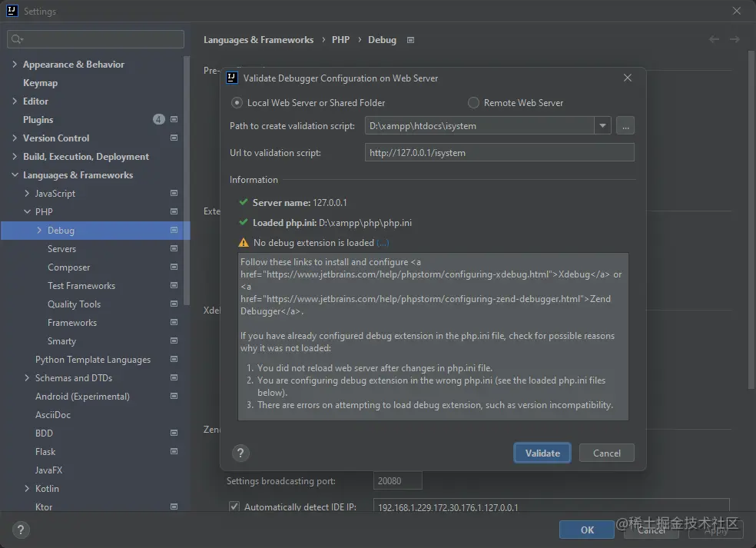Click the debug extension instructions text box
This screenshot has width=756, height=548.
coord(433,336)
